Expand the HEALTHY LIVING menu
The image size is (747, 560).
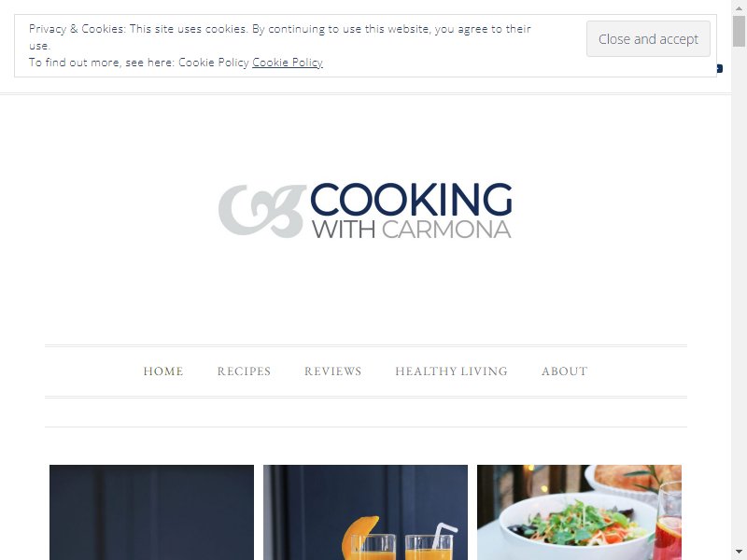(452, 371)
